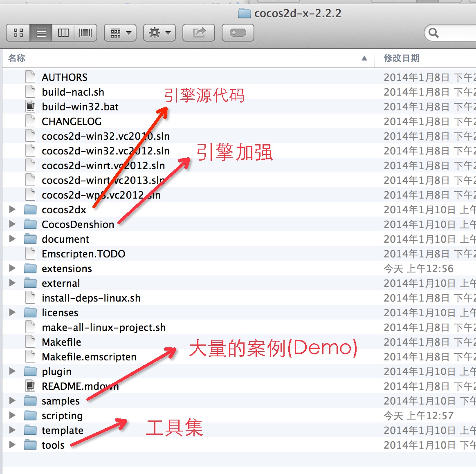476x474 pixels.
Task: Sort by the 名称 column header
Action: tap(17, 58)
